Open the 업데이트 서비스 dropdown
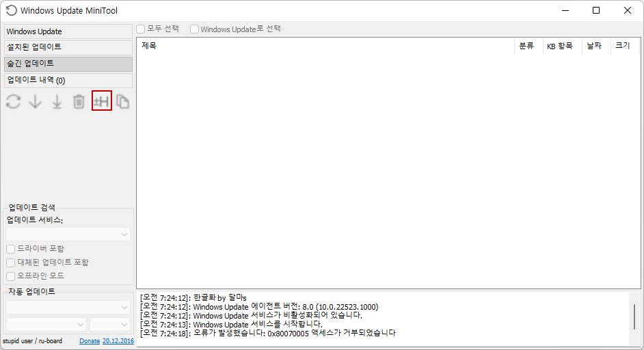644x350 pixels. click(x=68, y=234)
